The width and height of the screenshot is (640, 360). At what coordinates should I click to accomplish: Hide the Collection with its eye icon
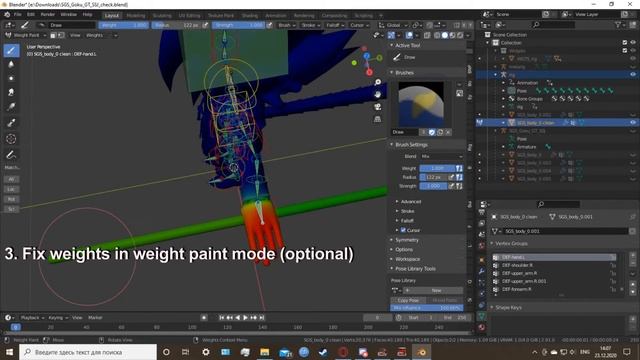(633, 42)
